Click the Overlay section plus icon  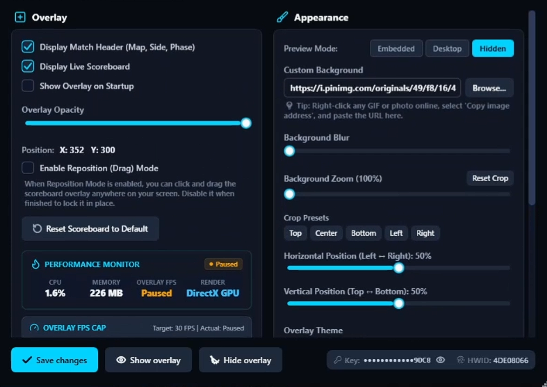(20, 17)
